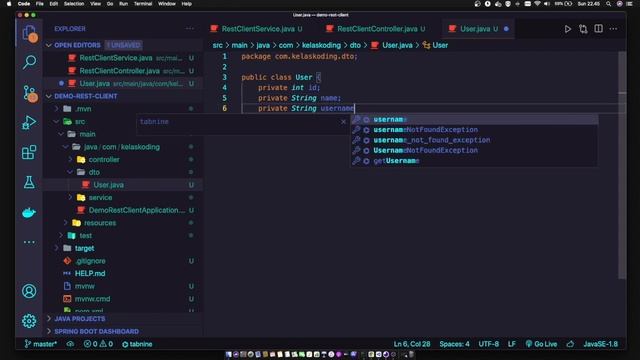Click dto breadcrumb segment
640x360 pixels.
(355, 45)
